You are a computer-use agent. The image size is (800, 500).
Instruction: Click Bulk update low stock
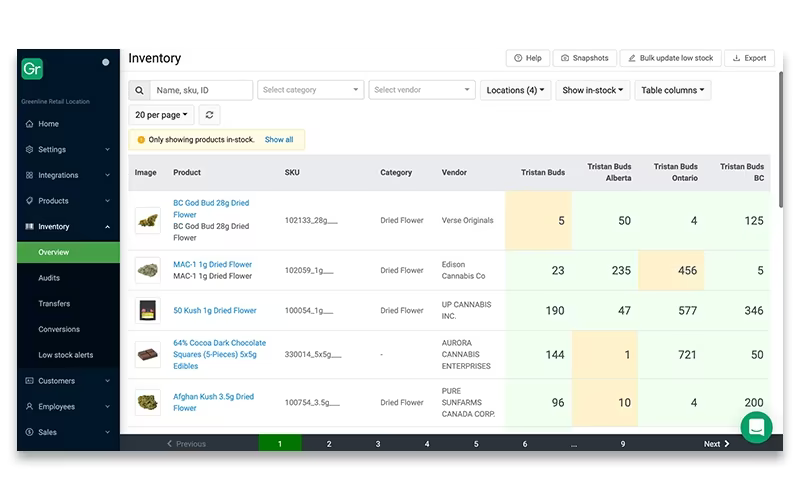tap(670, 58)
